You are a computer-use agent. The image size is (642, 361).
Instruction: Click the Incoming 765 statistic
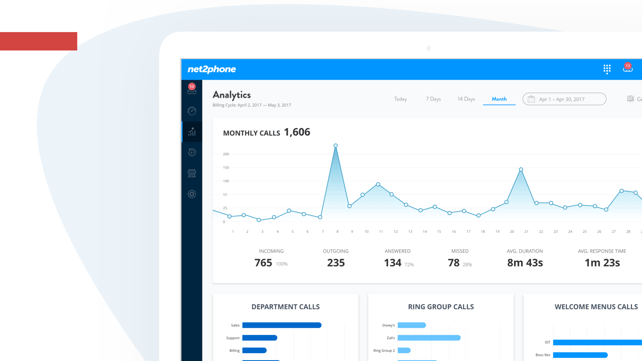[x=271, y=259]
